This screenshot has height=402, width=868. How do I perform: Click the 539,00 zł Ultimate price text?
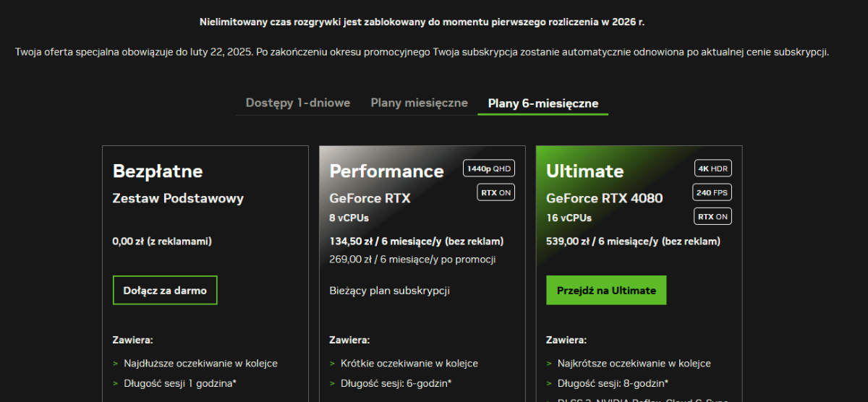pyautogui.click(x=633, y=241)
